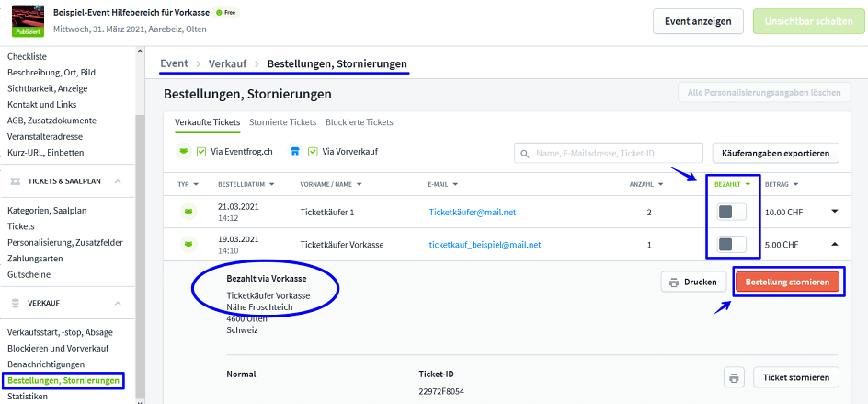Screen dimensions: 868x404
Task: Switch to the Stornierte Tickets tab
Action: pos(283,122)
